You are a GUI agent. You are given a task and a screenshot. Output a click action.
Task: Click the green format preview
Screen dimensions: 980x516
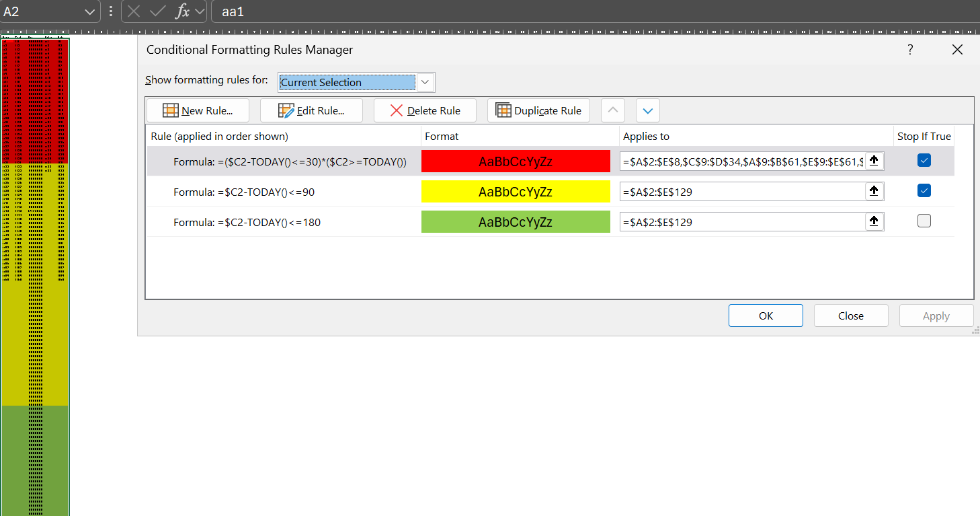pyautogui.click(x=516, y=222)
